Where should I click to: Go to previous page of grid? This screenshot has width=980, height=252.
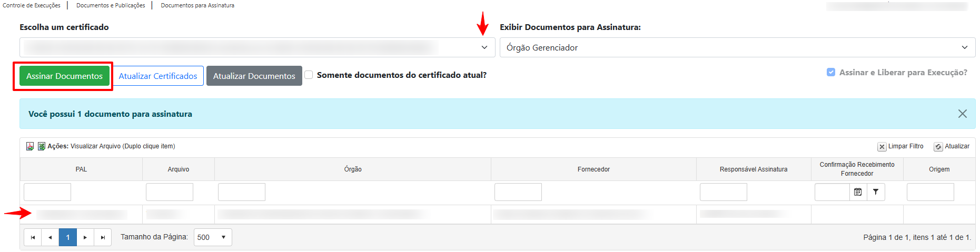click(50, 237)
